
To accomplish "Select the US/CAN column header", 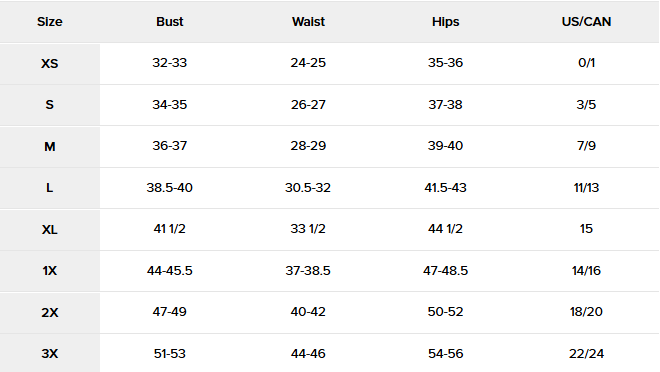I will (x=586, y=22).
